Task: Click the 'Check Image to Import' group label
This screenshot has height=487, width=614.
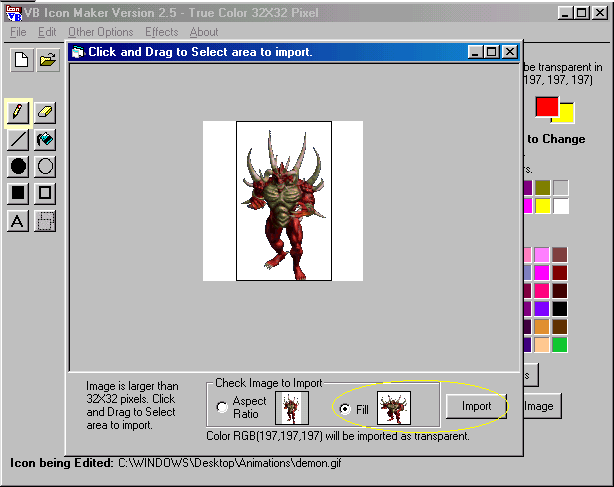Action: point(269,383)
